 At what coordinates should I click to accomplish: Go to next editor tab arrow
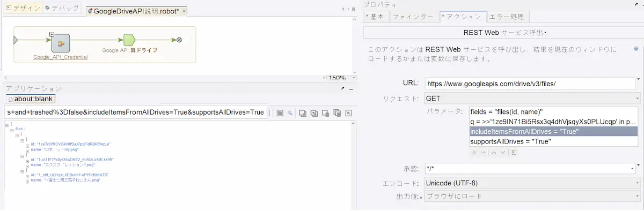click(x=348, y=10)
